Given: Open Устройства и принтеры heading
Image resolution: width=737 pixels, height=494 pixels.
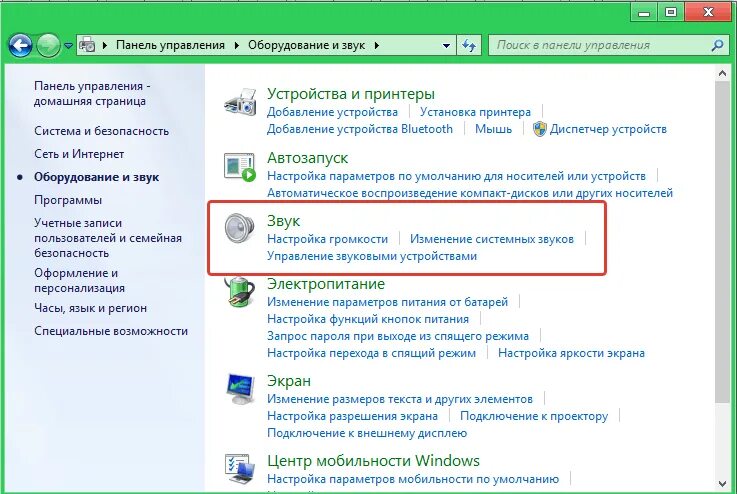Looking at the screenshot, I should pos(351,94).
